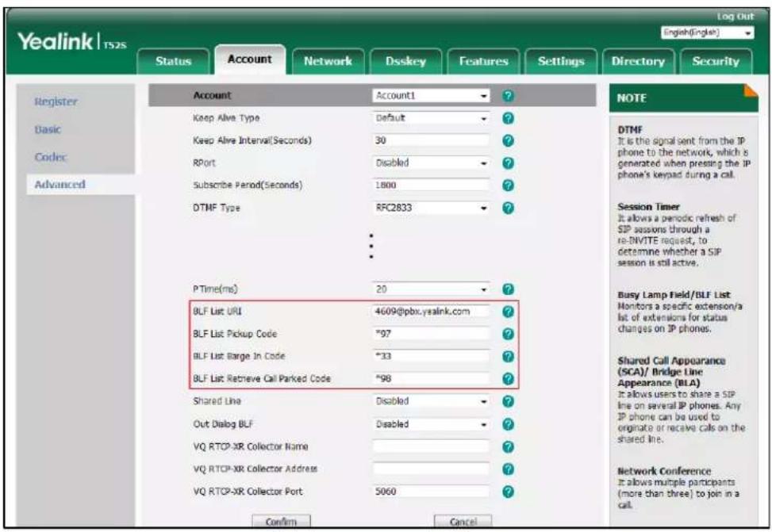
Task: Click the Cancel button
Action: coord(463,521)
